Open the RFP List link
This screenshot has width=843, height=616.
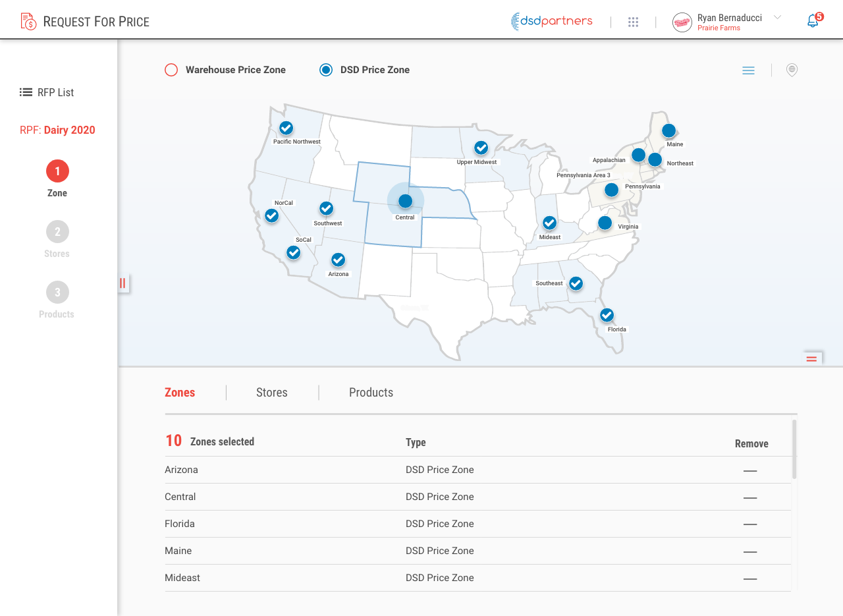pos(47,92)
